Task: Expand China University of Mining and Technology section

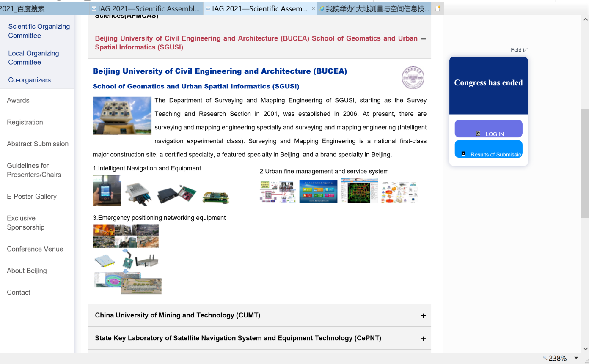Action: pos(423,316)
